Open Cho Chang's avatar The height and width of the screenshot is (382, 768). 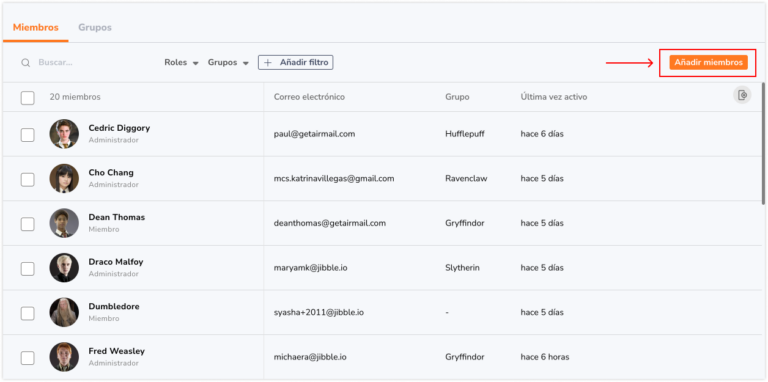coord(64,178)
